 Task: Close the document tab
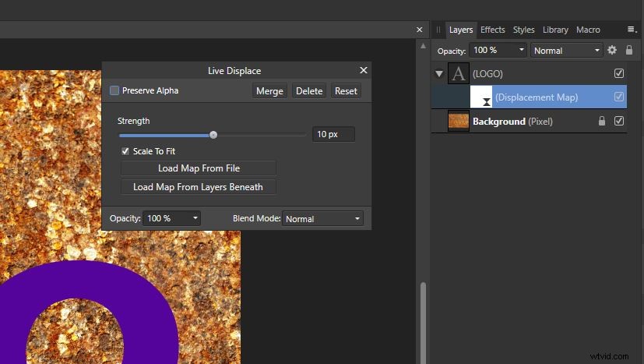click(x=419, y=30)
